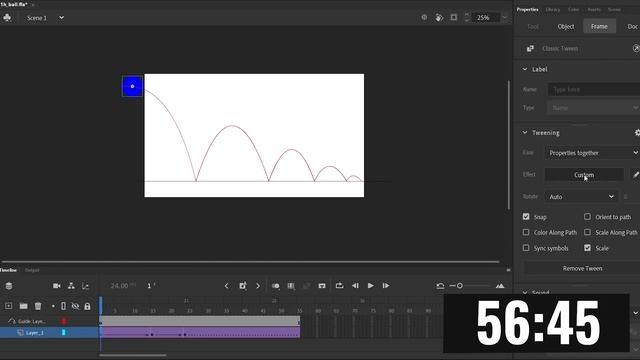Toggle hide all layers eye icon
Screen dimensions: 640x360
76,306
